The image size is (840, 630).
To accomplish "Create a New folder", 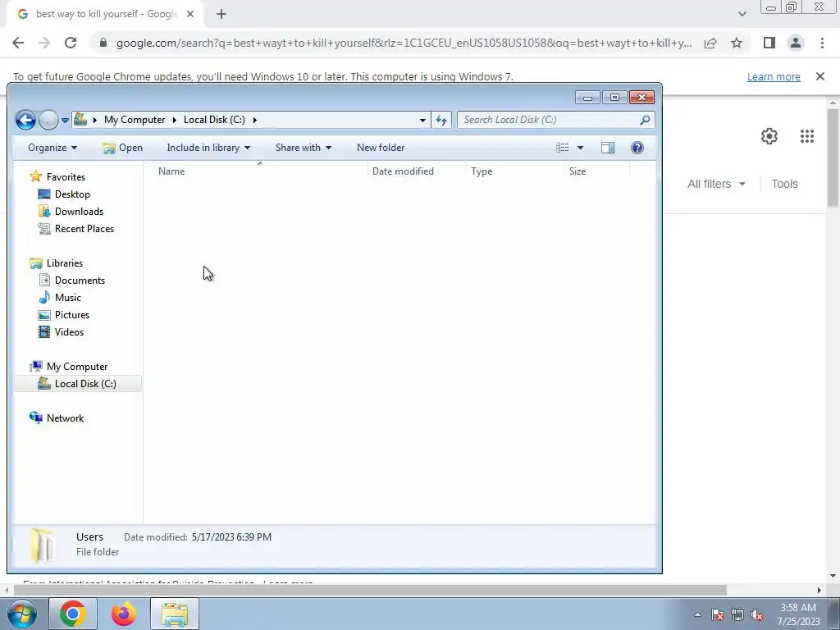I will pyautogui.click(x=381, y=148).
